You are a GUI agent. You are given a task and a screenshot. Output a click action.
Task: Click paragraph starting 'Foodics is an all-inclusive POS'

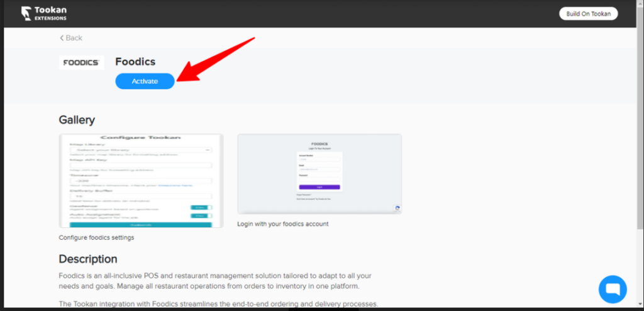point(216,281)
